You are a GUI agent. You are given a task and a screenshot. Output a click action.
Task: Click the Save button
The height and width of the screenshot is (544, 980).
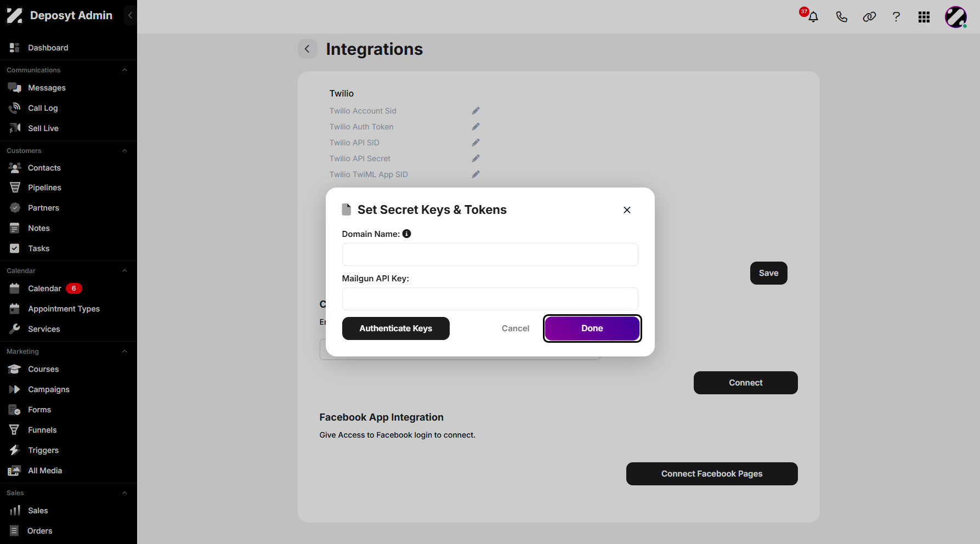click(769, 273)
